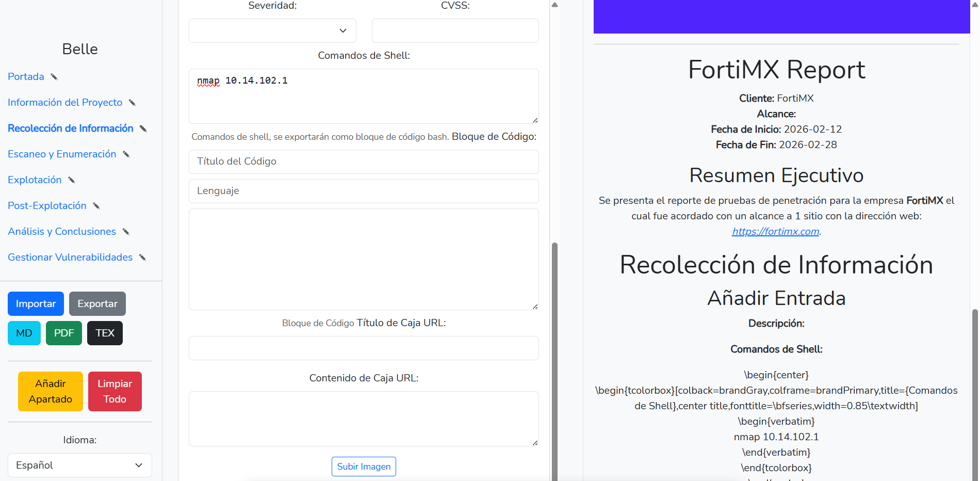Click the pencil beside Recolección de Información
The width and height of the screenshot is (980, 481).
pos(143,129)
